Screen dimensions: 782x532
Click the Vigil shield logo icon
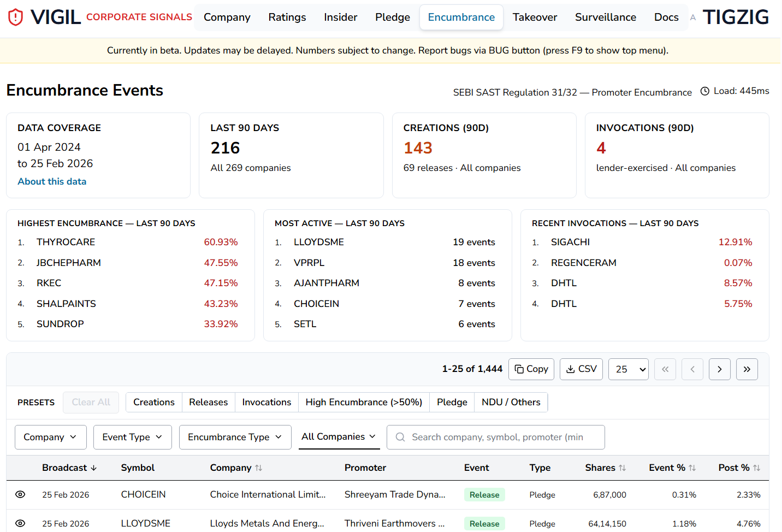[x=16, y=17]
